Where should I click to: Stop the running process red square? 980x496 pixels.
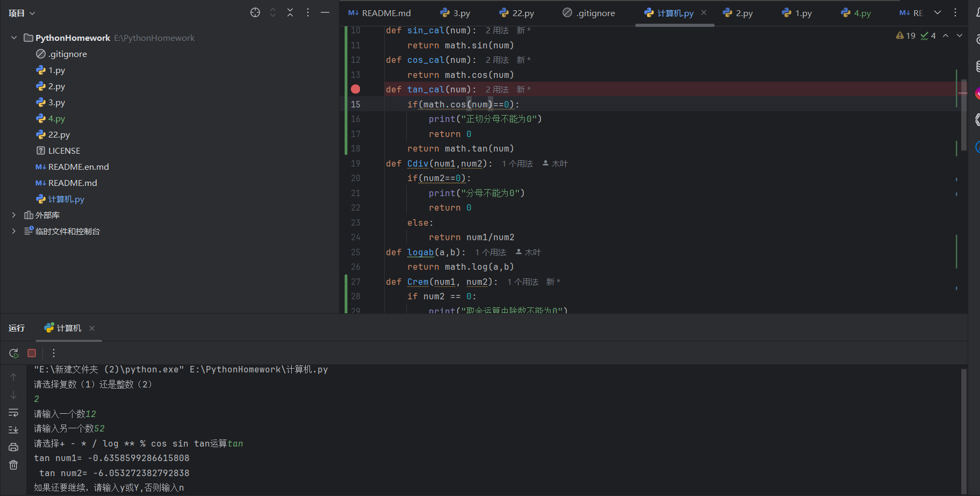(x=32, y=353)
